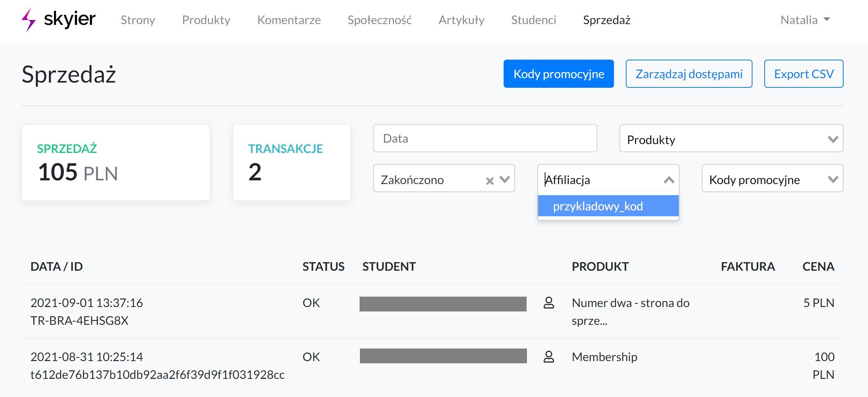868x397 pixels.
Task: Click Zarządzaj dostępami button
Action: click(689, 74)
